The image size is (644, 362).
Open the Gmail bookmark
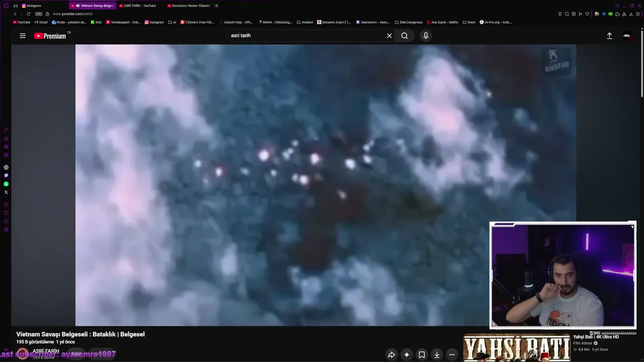point(41,22)
